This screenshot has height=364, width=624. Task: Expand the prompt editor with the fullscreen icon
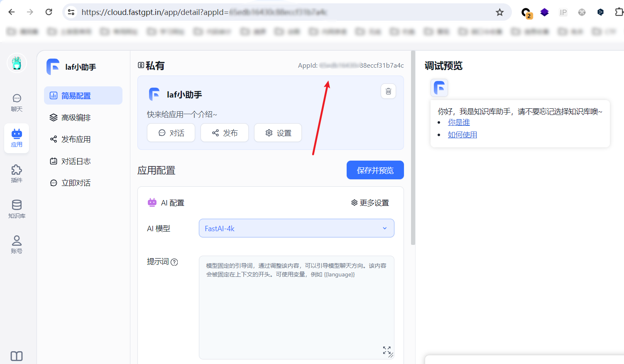tap(387, 350)
